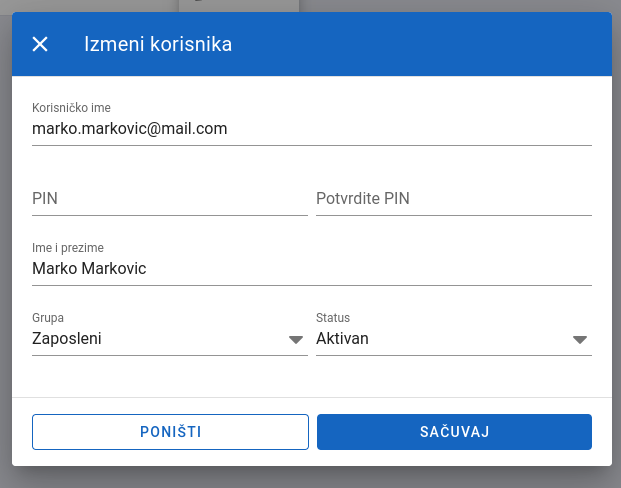The image size is (621, 488).
Task: Focus the Potvrdite PIN input field
Action: coord(454,198)
